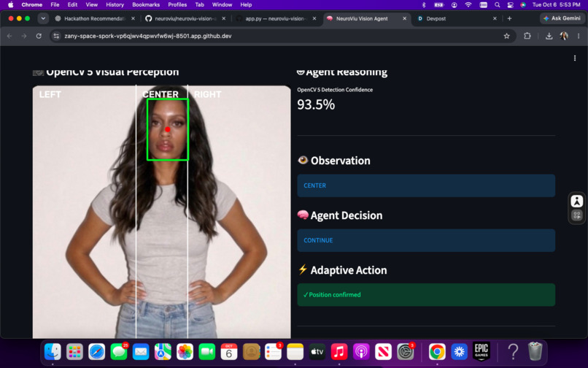Click the date and time display
588x368 pixels.
pyautogui.click(x=556, y=4)
